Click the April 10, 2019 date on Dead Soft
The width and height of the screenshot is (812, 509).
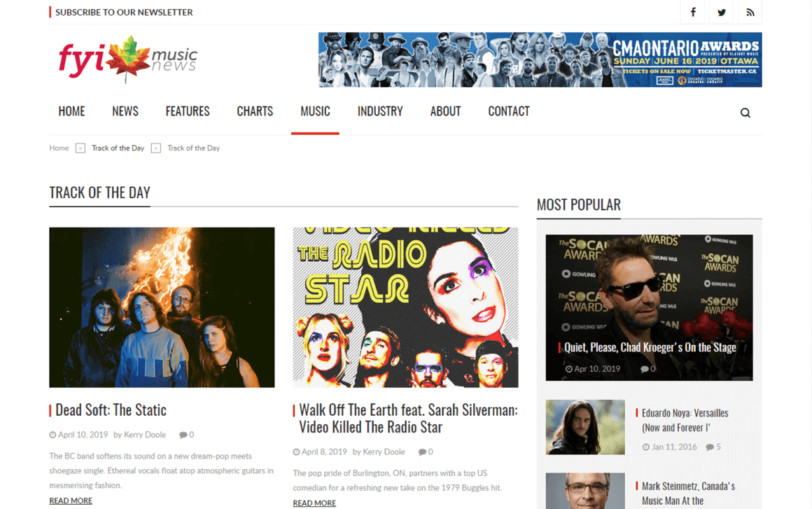pyautogui.click(x=83, y=435)
